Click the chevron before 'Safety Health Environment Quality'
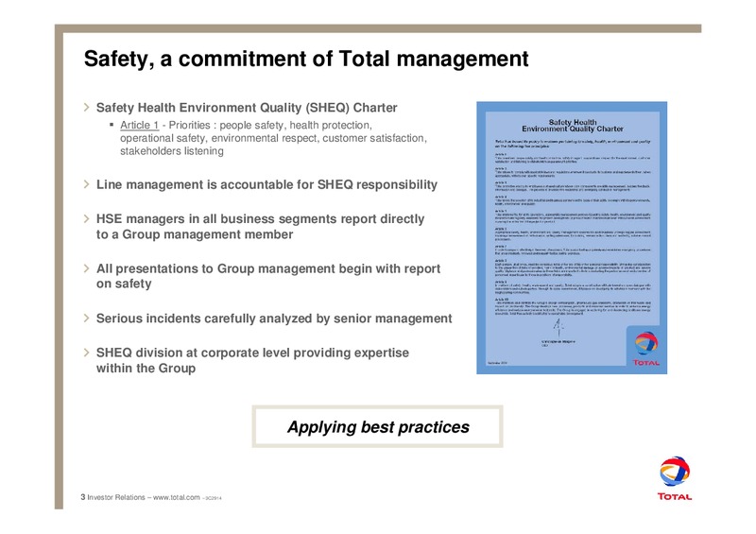The height and width of the screenshot is (534, 756). pos(87,107)
